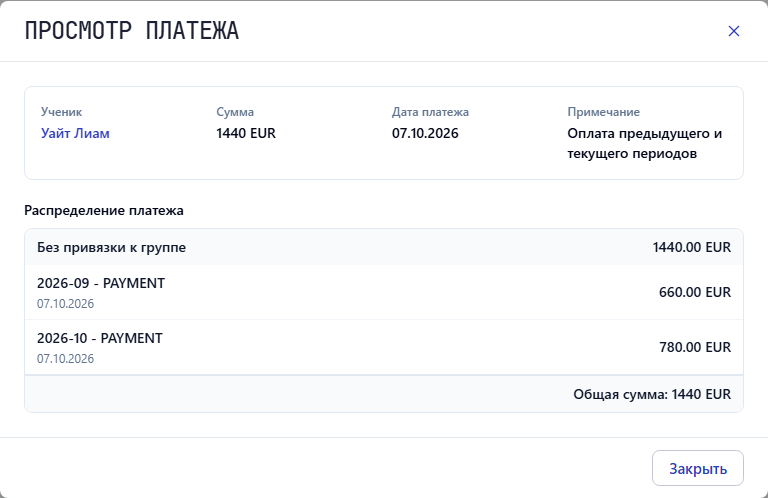
Task: Click date under 2026-10 - PAYMENT
Action: (x=65, y=358)
